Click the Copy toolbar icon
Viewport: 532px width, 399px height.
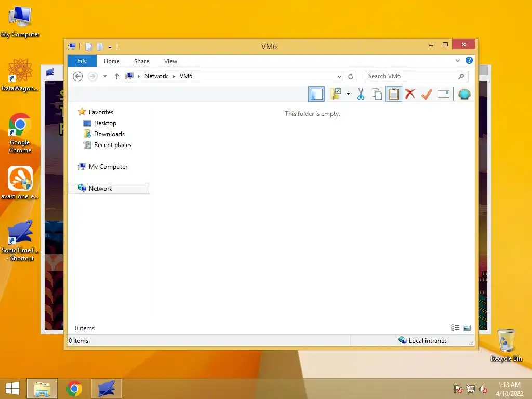click(377, 94)
